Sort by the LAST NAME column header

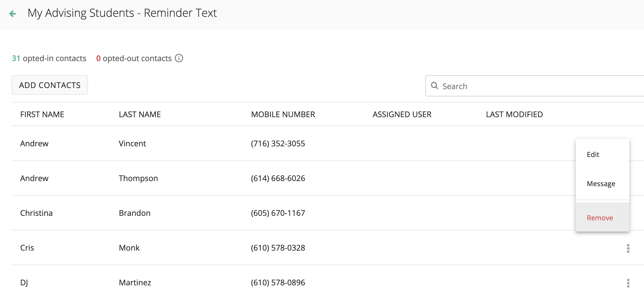140,114
